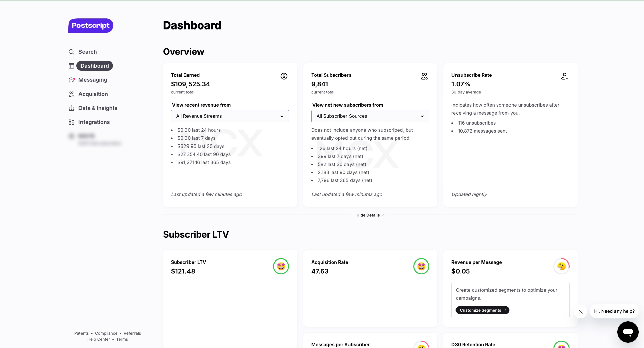The image size is (644, 348).
Task: Open the All Subscriber Sources dropdown
Action: pyautogui.click(x=370, y=116)
